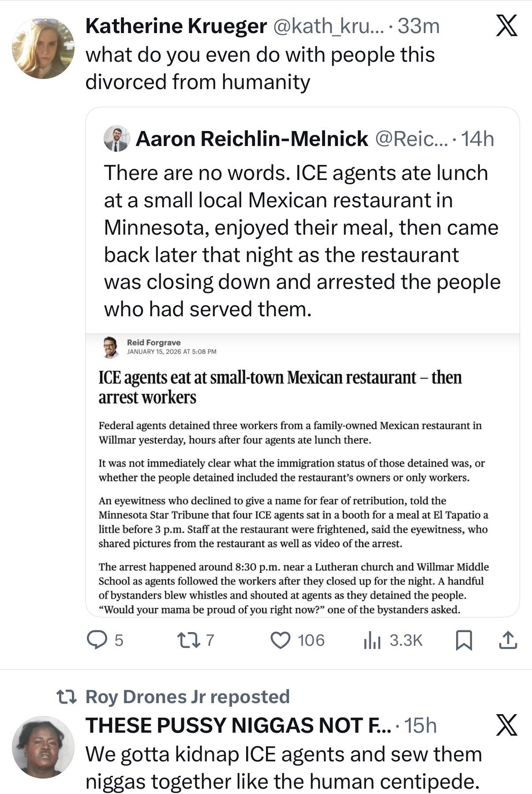Click the X logo on second tweet
This screenshot has height=794, width=532.
[506, 725]
